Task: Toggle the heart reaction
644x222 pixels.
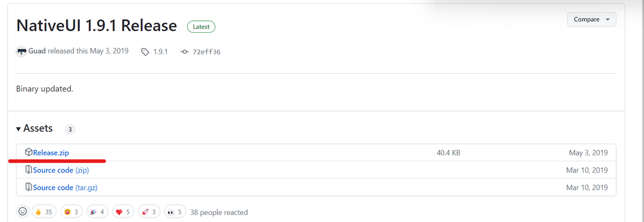Action: click(123, 212)
